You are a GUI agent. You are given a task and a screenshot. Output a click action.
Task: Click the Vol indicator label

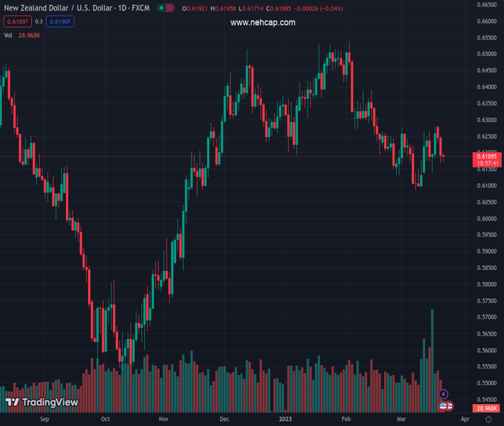pos(8,35)
